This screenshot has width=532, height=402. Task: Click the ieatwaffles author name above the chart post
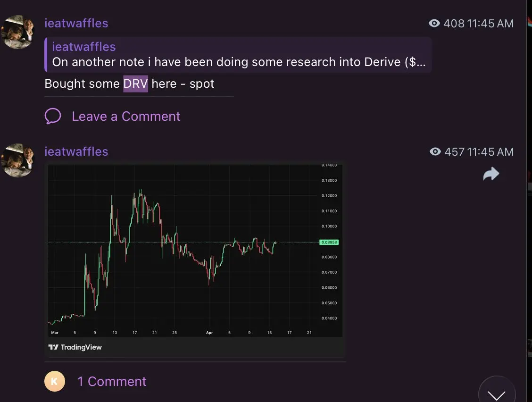(76, 151)
